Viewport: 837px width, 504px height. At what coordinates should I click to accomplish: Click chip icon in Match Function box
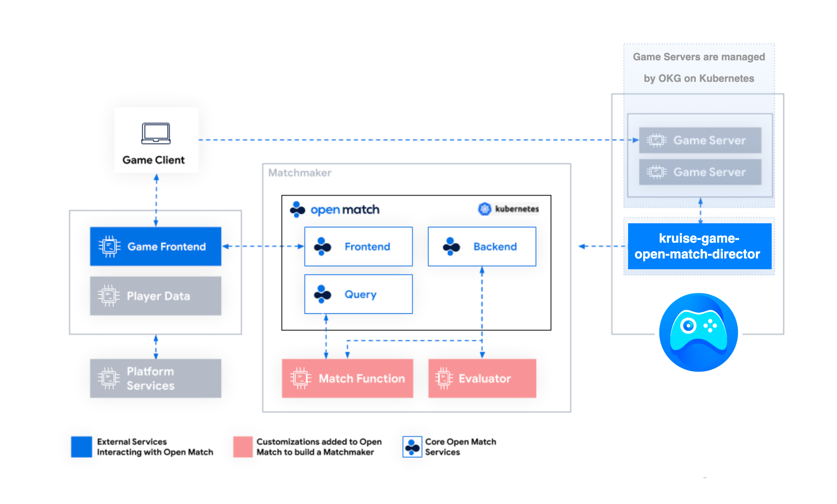[x=300, y=378]
